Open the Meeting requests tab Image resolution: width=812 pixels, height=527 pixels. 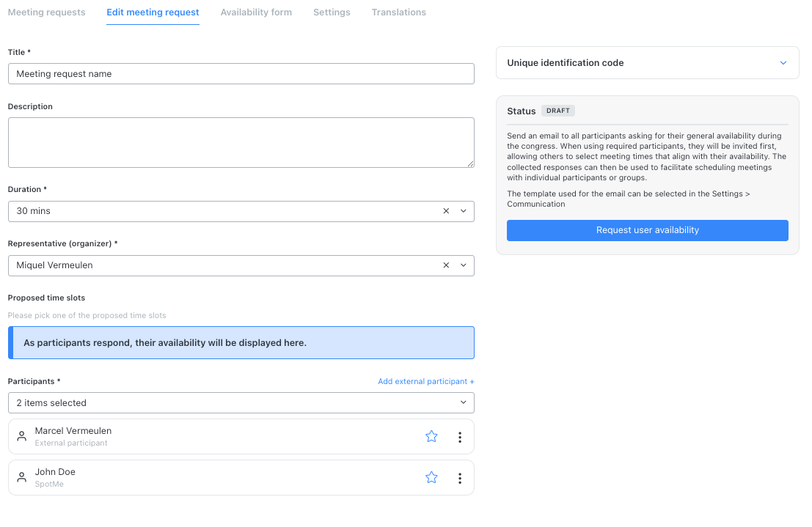(x=47, y=12)
